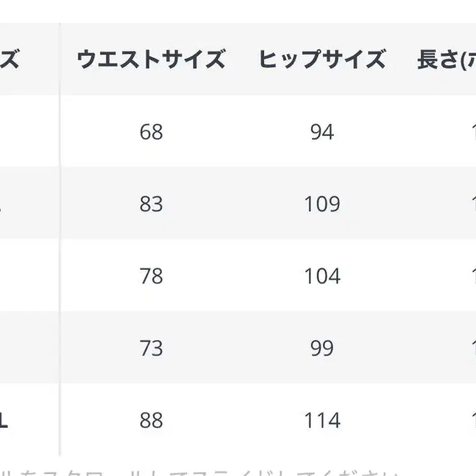Click the ウエストサイズ column header

[150, 60]
